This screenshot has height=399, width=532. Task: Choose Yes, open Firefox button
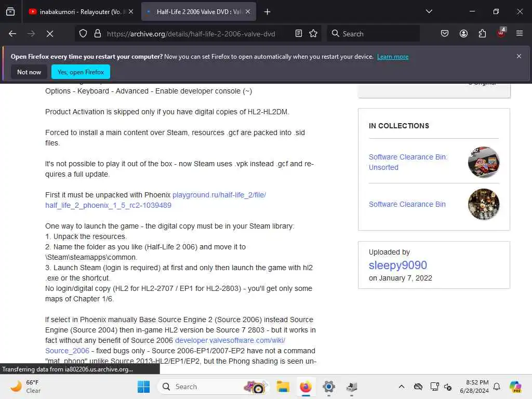[x=81, y=72]
